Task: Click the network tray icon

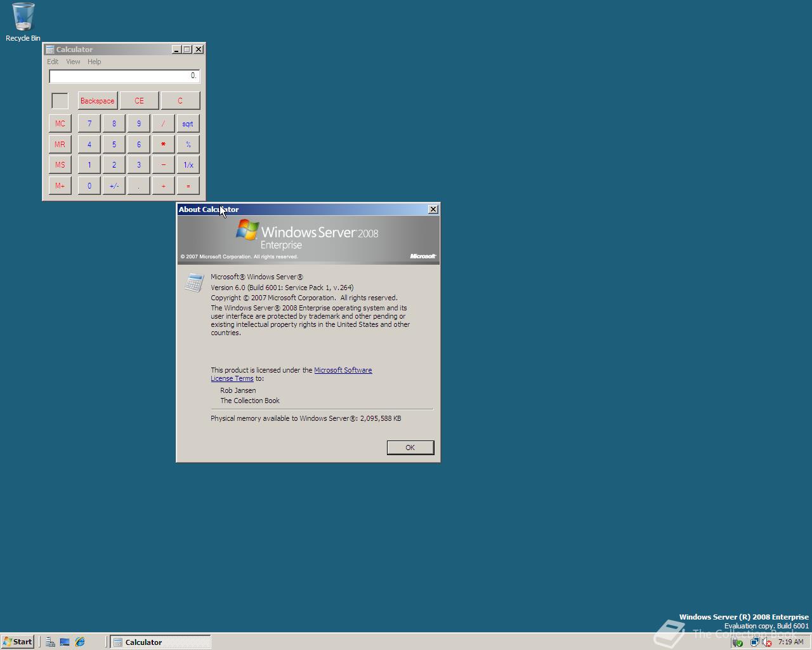Action: pyautogui.click(x=754, y=642)
